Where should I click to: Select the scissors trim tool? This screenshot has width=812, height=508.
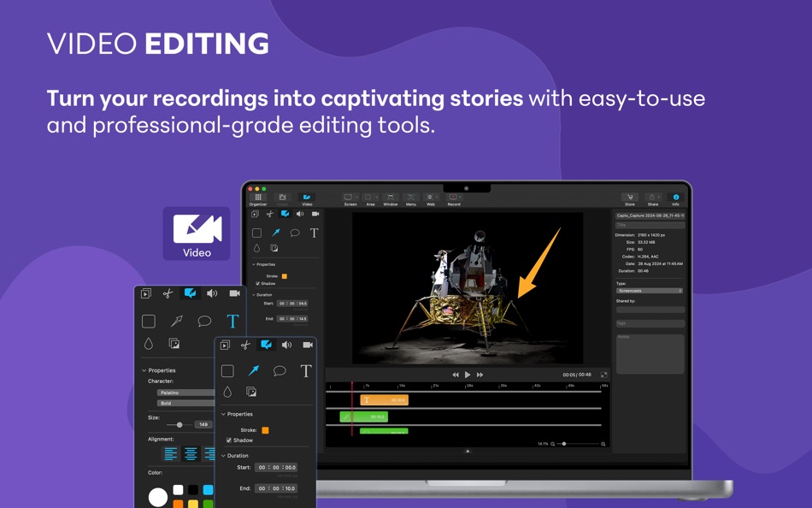(244, 346)
